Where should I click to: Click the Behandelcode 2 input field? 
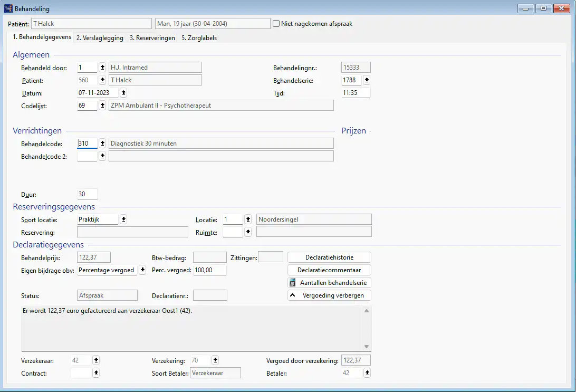pos(87,156)
